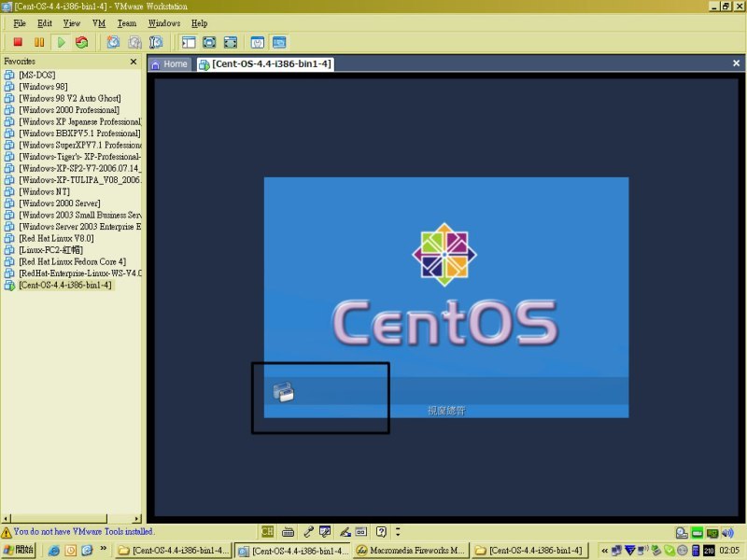Click the red Power Off toolbar button
Screen dimensions: 747x560
[18, 42]
